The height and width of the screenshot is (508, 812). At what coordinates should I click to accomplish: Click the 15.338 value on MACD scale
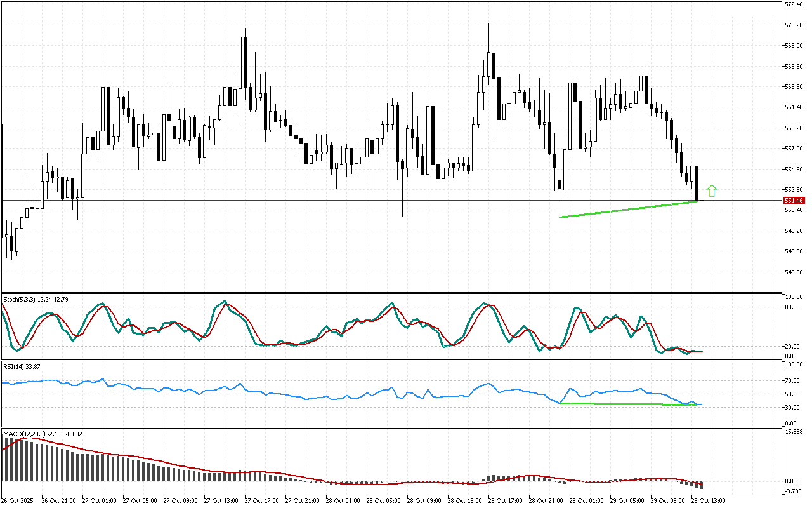(x=794, y=432)
